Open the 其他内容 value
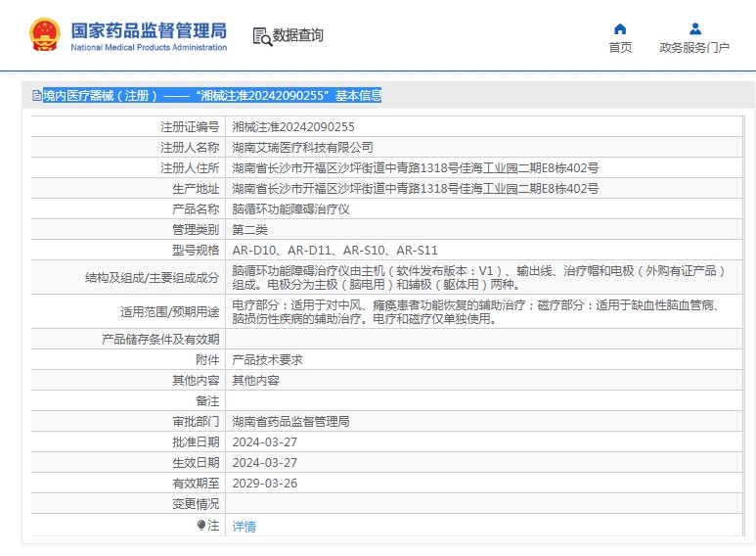The width and height of the screenshot is (756, 556). [x=255, y=381]
